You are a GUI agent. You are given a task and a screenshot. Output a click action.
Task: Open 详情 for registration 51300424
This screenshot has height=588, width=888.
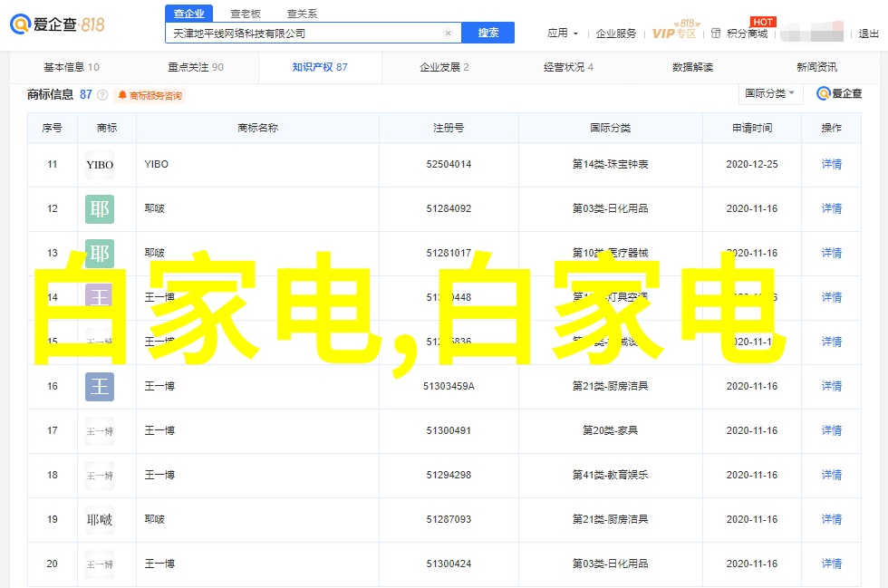coord(832,564)
